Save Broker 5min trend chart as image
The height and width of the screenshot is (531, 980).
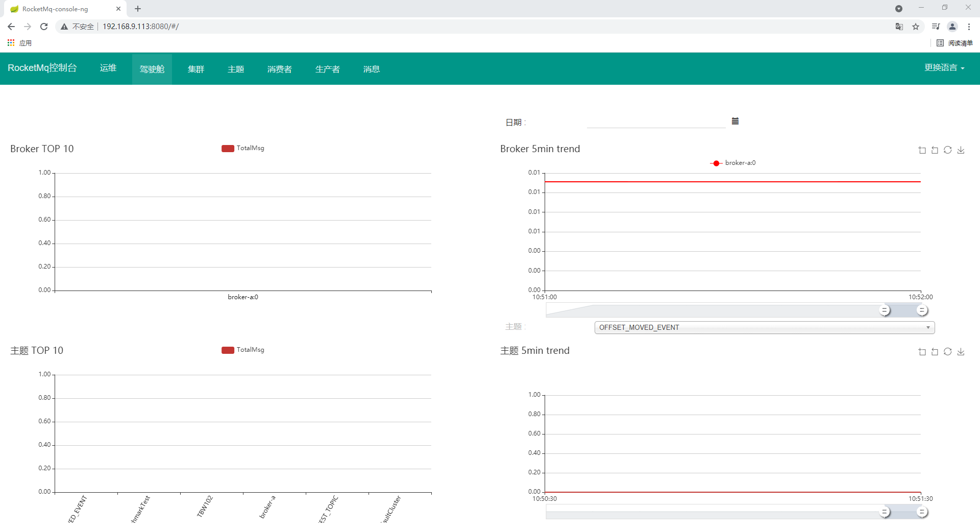click(x=961, y=150)
